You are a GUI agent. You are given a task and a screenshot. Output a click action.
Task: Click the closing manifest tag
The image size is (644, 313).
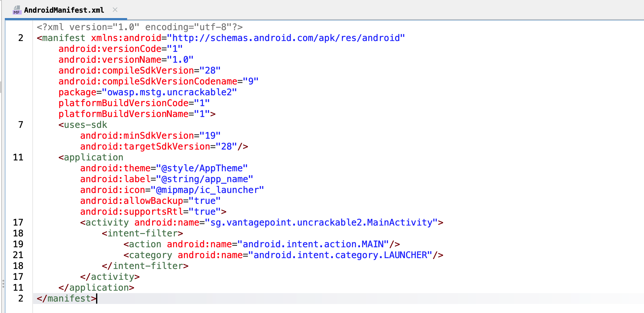67,299
